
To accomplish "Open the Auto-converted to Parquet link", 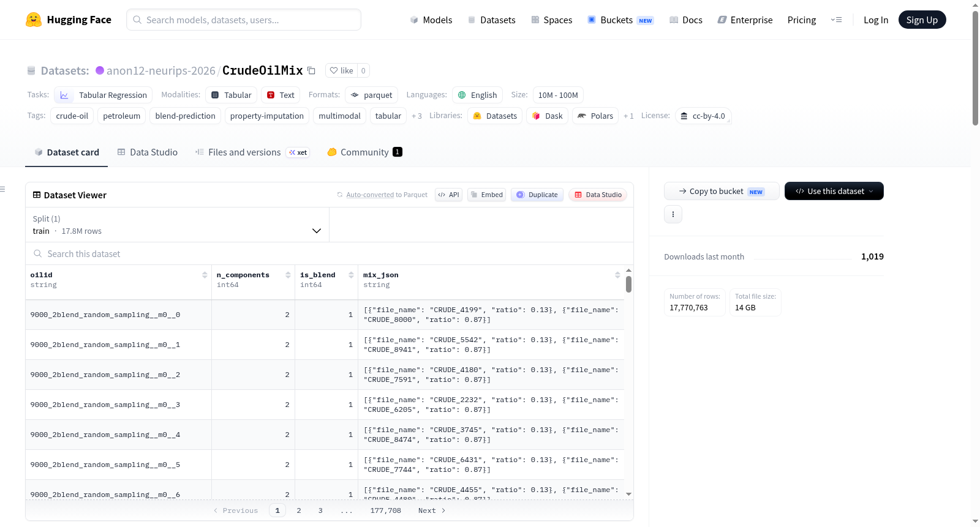I will pyautogui.click(x=370, y=195).
